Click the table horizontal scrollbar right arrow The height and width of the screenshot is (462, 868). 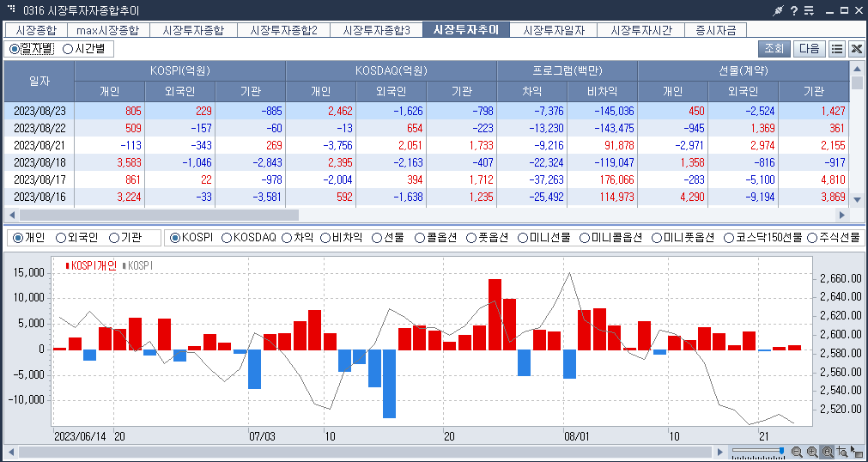[x=842, y=215]
